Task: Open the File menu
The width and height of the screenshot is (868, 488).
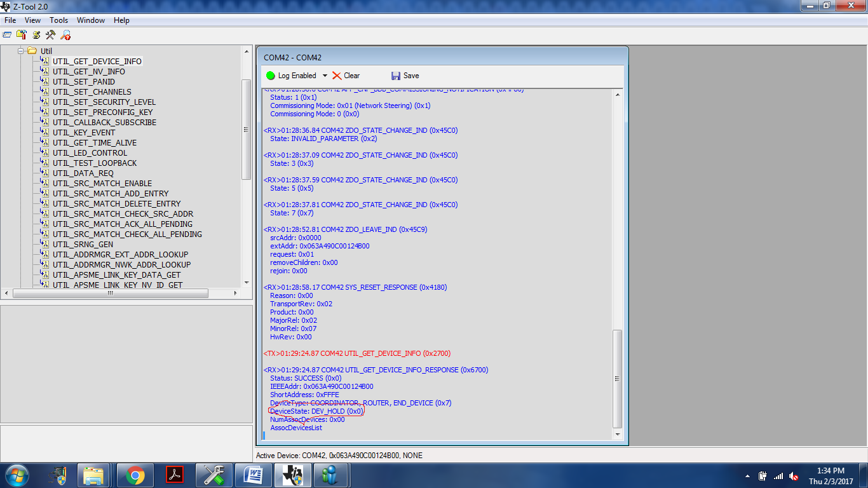Action: [x=10, y=20]
